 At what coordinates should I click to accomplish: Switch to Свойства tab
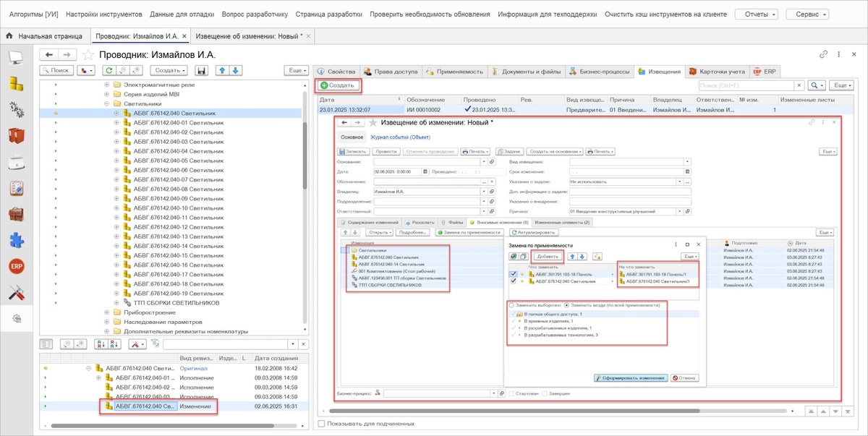pos(336,72)
